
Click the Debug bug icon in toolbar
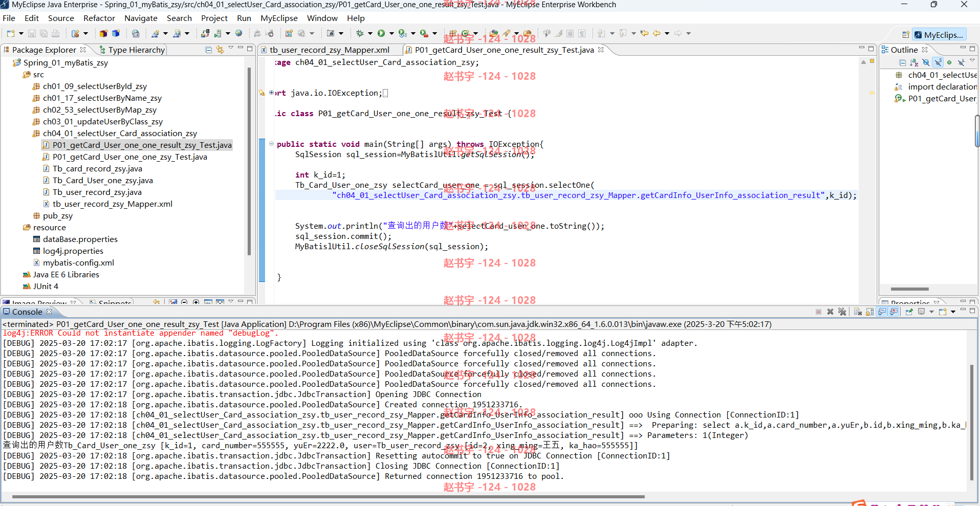[x=360, y=33]
